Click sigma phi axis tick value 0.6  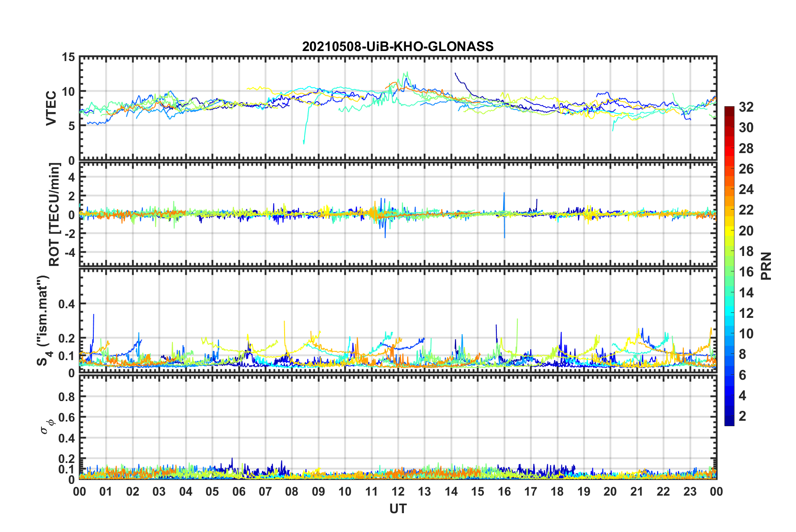67,417
